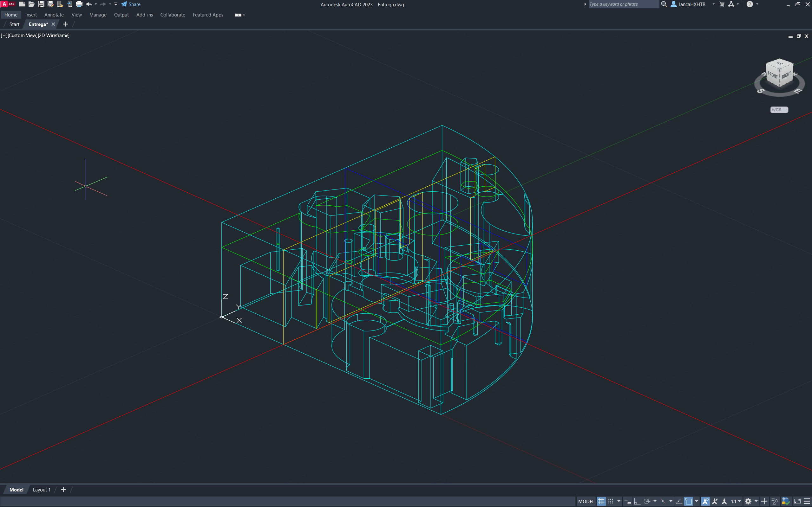Toggle Ortho mode in status bar
This screenshot has height=507, width=812.
click(637, 501)
